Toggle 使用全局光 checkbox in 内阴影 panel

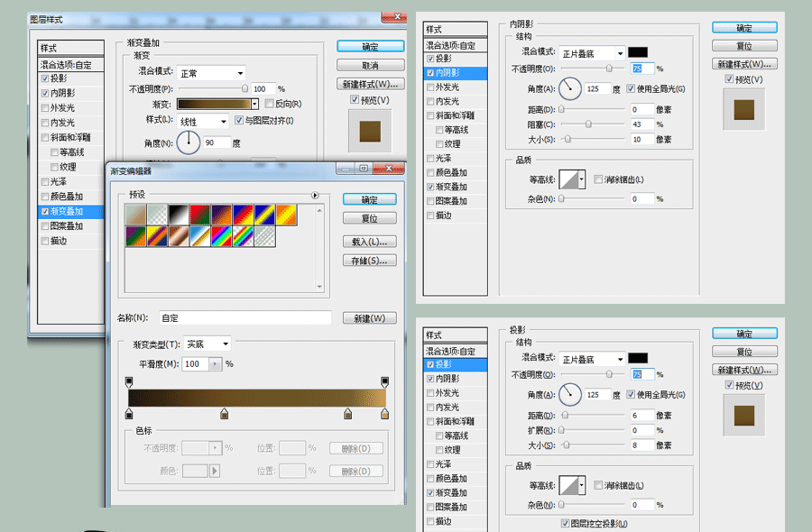click(631, 88)
